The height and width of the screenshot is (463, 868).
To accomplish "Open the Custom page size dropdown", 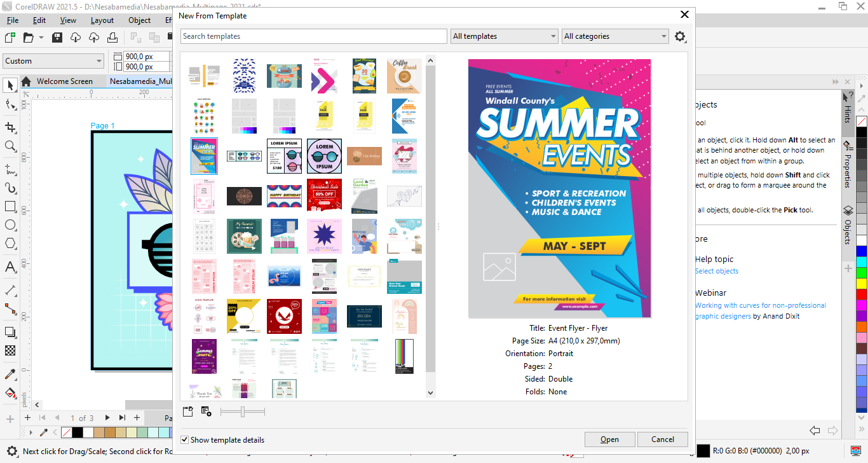I will pos(53,61).
